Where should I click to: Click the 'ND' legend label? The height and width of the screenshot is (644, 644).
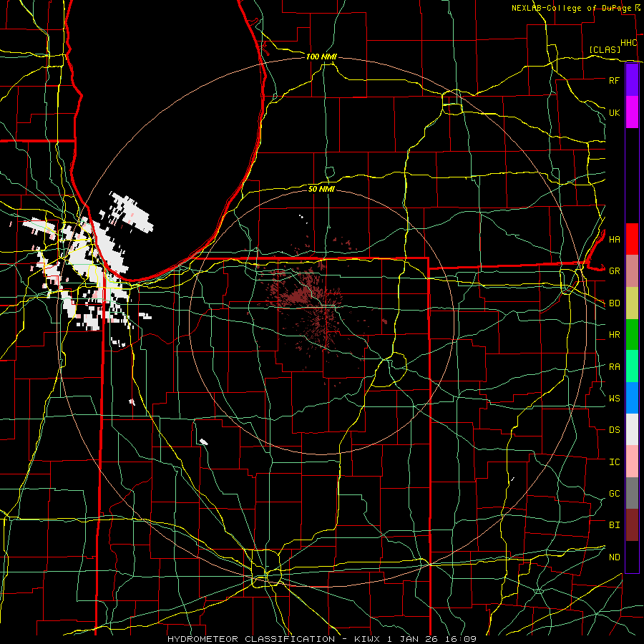coord(614,557)
